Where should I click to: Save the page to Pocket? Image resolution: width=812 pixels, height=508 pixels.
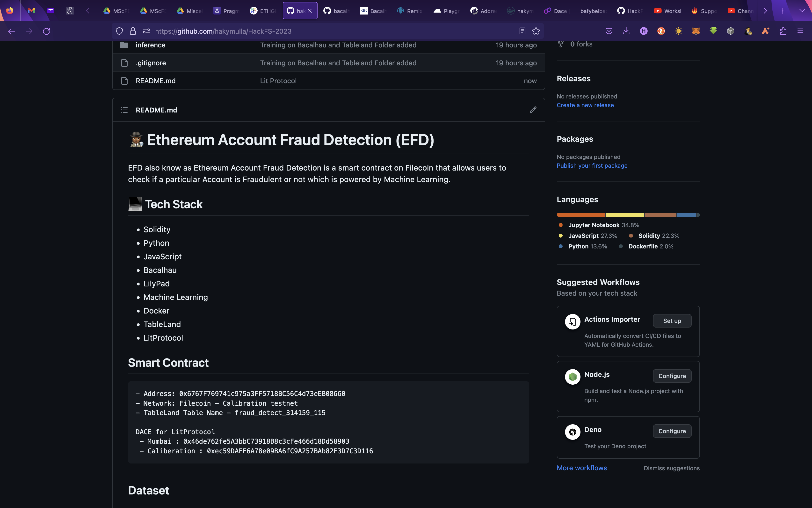coord(609,31)
